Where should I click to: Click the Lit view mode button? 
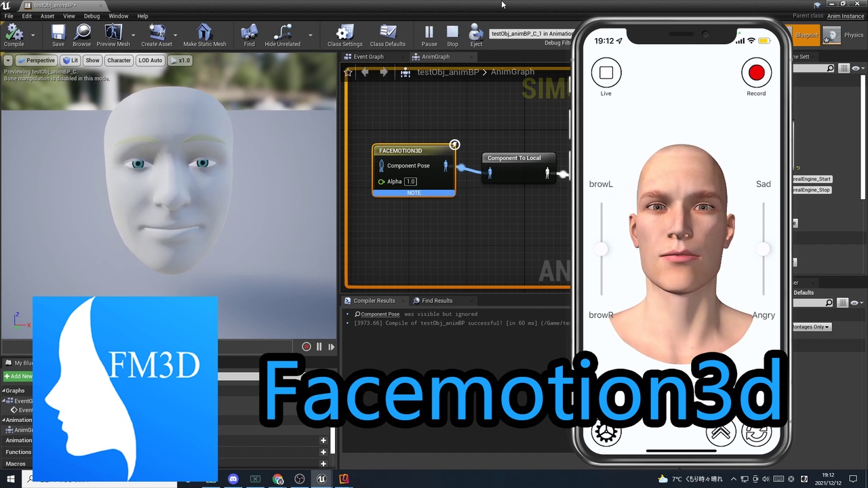tap(70, 60)
